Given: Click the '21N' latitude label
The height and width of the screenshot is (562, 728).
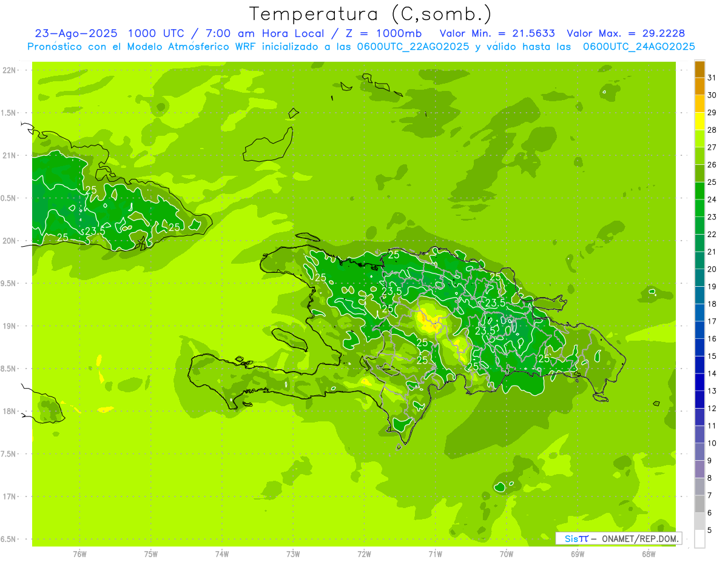Looking at the screenshot, I should 10,156.
